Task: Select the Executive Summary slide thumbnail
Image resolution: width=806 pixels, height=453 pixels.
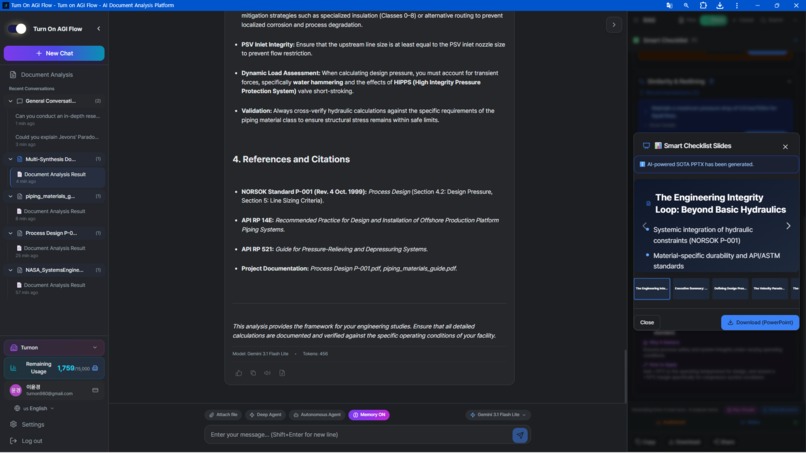Action: tap(691, 288)
